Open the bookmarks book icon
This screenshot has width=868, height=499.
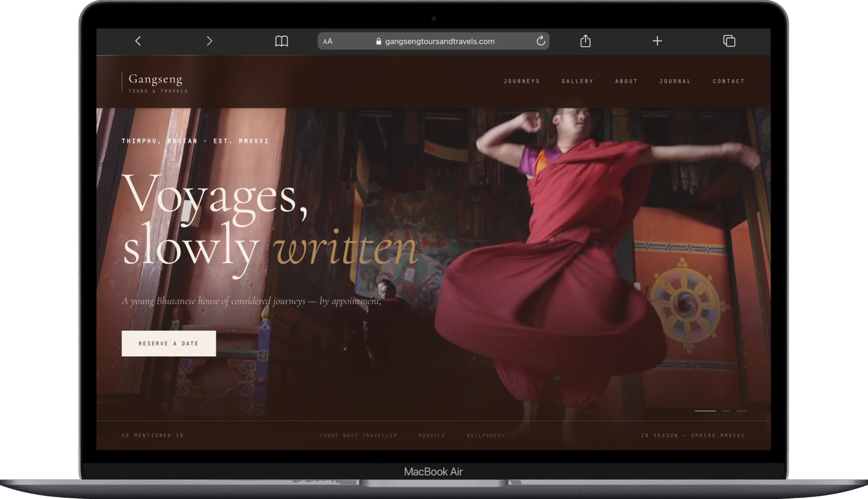pyautogui.click(x=282, y=41)
